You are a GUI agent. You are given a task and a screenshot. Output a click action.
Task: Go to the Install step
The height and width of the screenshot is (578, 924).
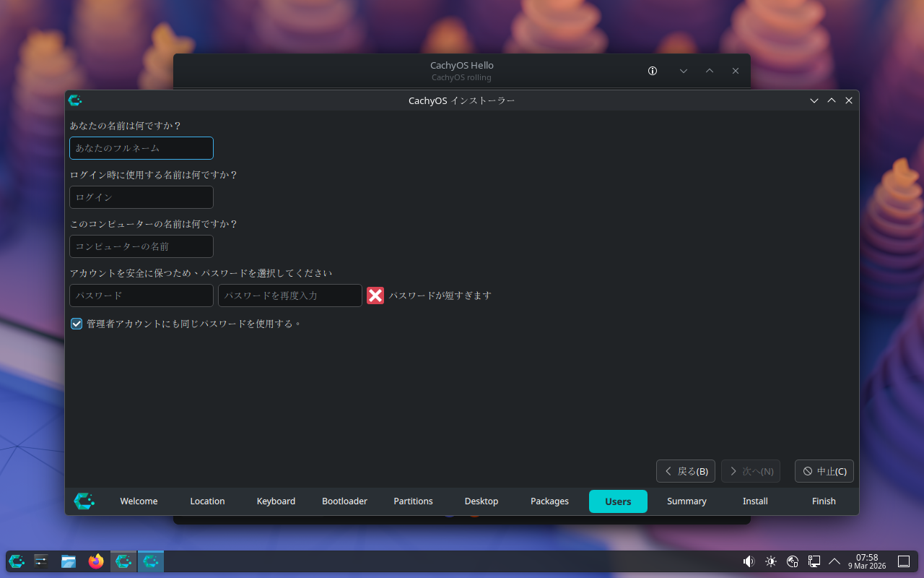click(755, 501)
